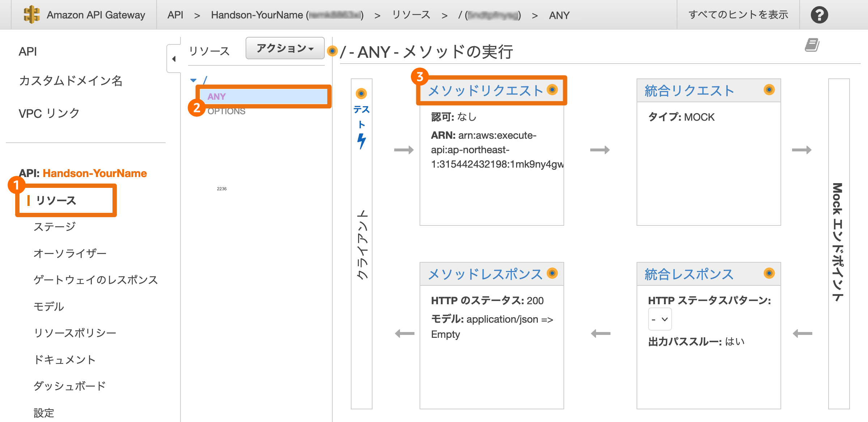Select オーソライザー in API menu
The height and width of the screenshot is (422, 868).
[70, 253]
